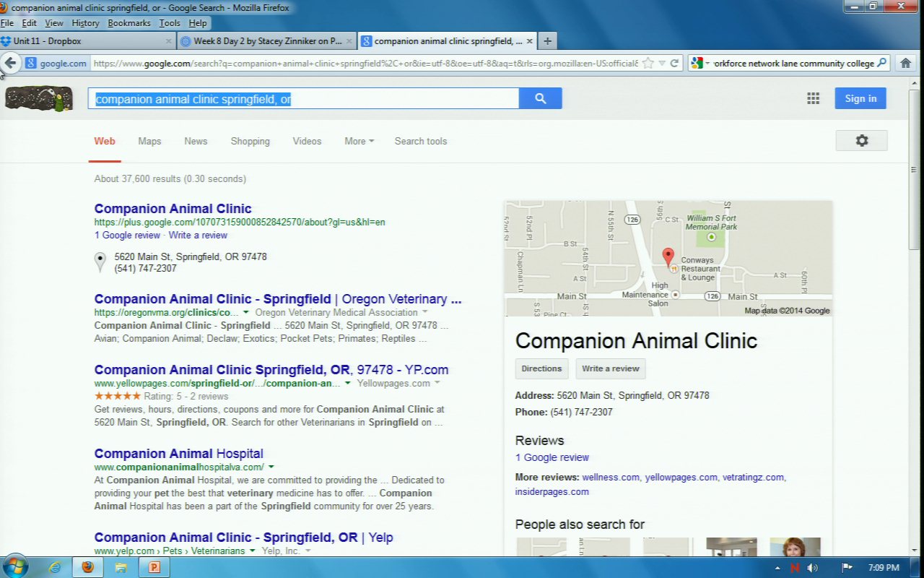Reload the page with the refresh icon
This screenshot has width=924, height=578.
tap(674, 63)
